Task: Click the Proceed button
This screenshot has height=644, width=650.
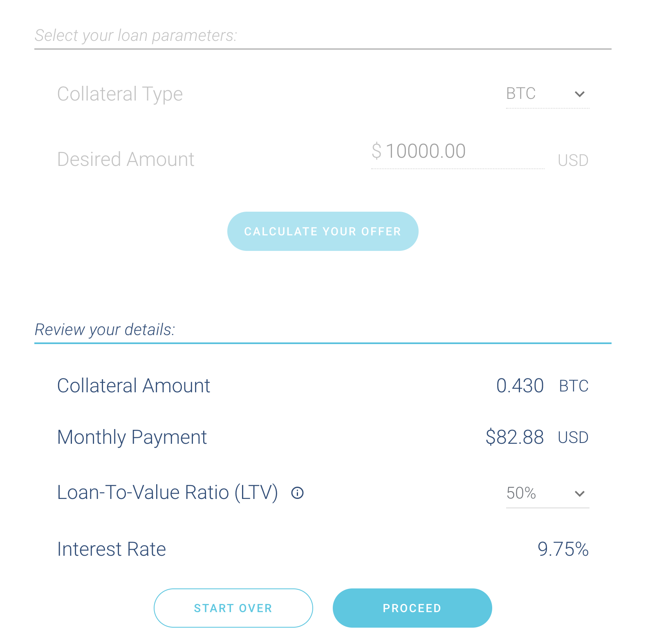Action: tap(412, 608)
